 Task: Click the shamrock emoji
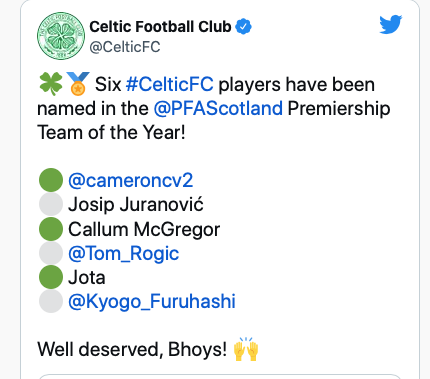pos(51,84)
